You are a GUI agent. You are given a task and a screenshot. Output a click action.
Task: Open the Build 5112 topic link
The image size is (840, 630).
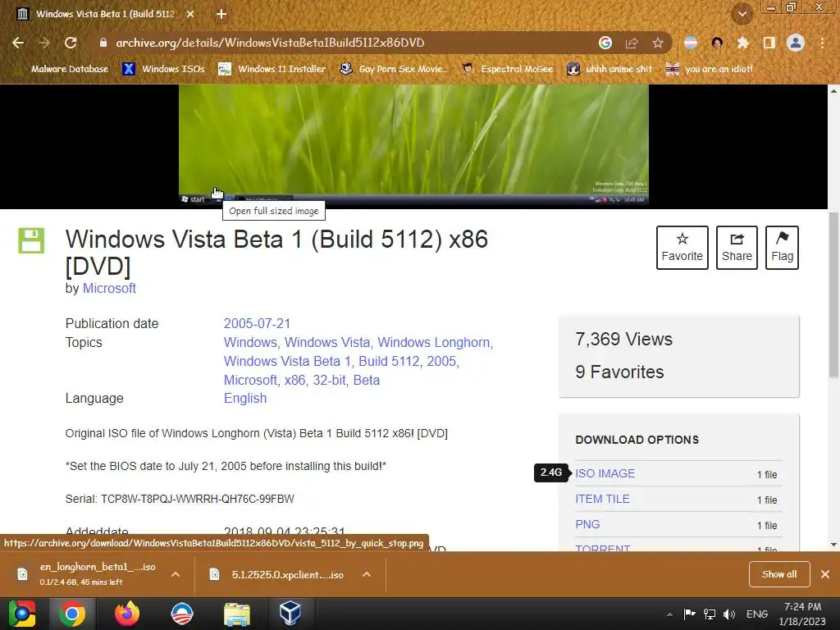pyautogui.click(x=389, y=361)
